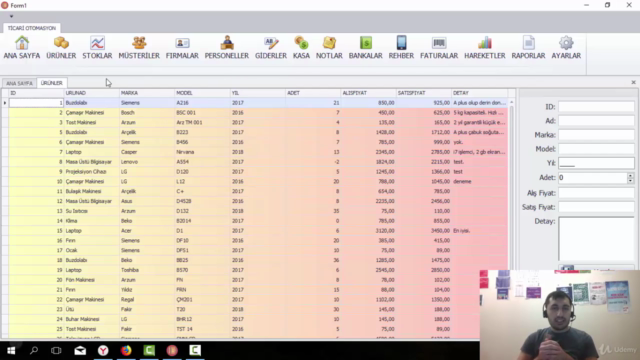This screenshot has height=360, width=640.
Task: Focus the Model input field
Action: tap(596, 149)
